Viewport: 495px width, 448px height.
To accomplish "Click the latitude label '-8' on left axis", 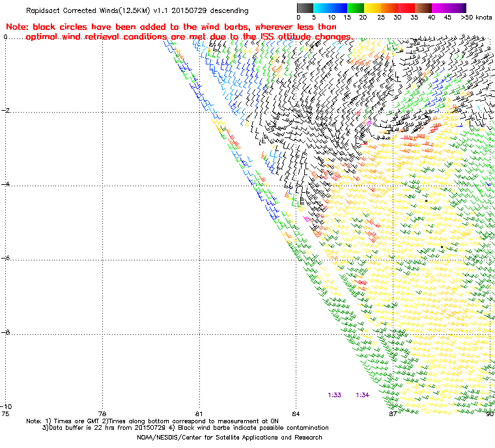I will coord(5,332).
